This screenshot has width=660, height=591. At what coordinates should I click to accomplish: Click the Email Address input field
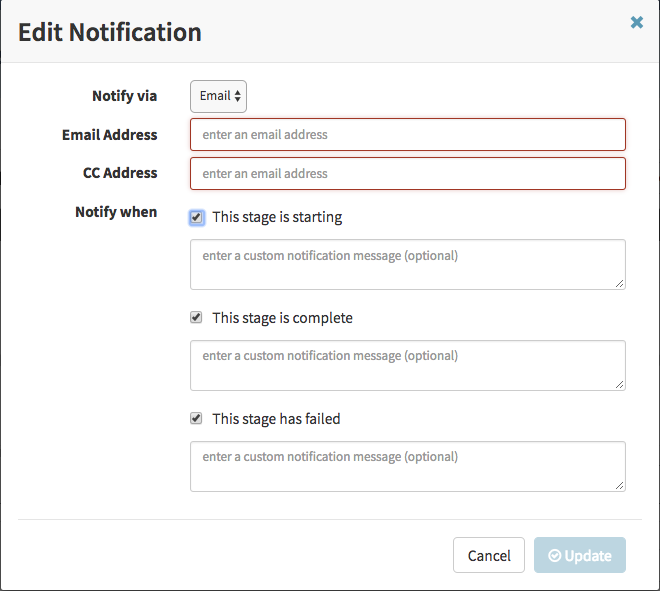pos(408,135)
